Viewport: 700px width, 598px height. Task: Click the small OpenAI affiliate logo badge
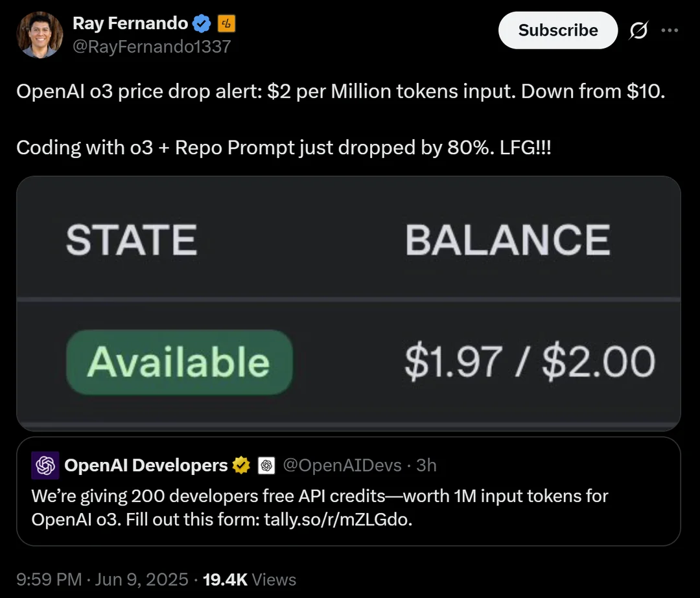point(266,465)
